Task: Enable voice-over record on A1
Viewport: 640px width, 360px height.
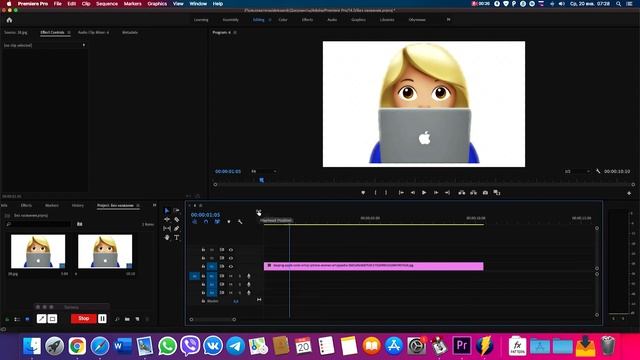Action: tap(249, 276)
